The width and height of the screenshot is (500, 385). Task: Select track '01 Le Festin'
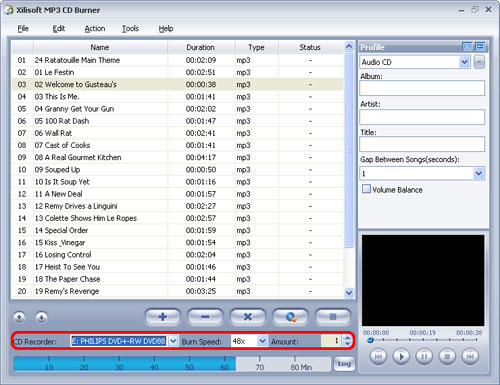178,72
